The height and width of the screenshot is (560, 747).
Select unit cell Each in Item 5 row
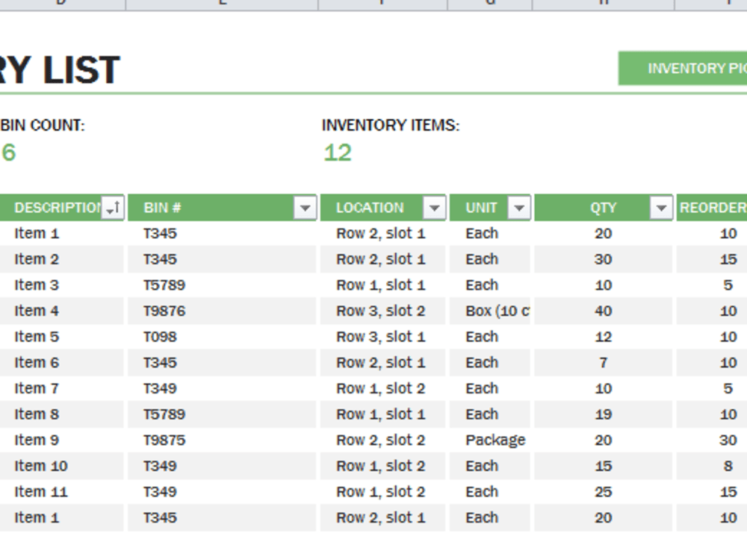(490, 337)
